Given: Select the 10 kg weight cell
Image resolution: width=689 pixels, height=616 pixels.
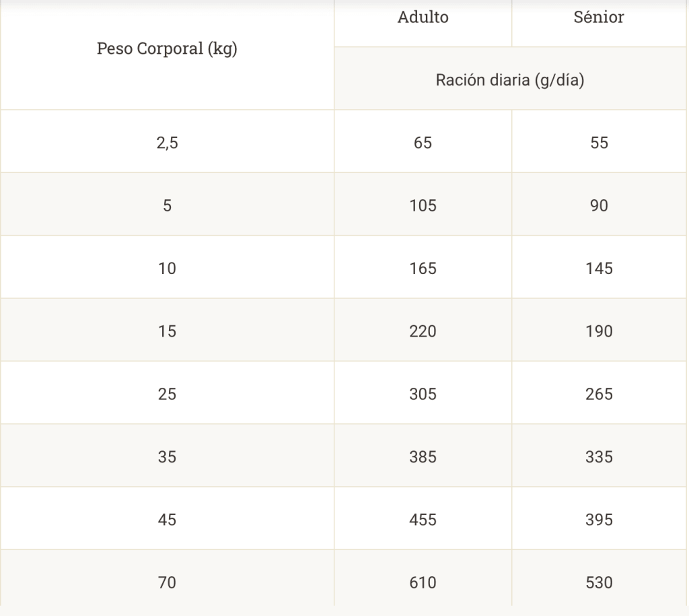Looking at the screenshot, I should click(x=167, y=268).
